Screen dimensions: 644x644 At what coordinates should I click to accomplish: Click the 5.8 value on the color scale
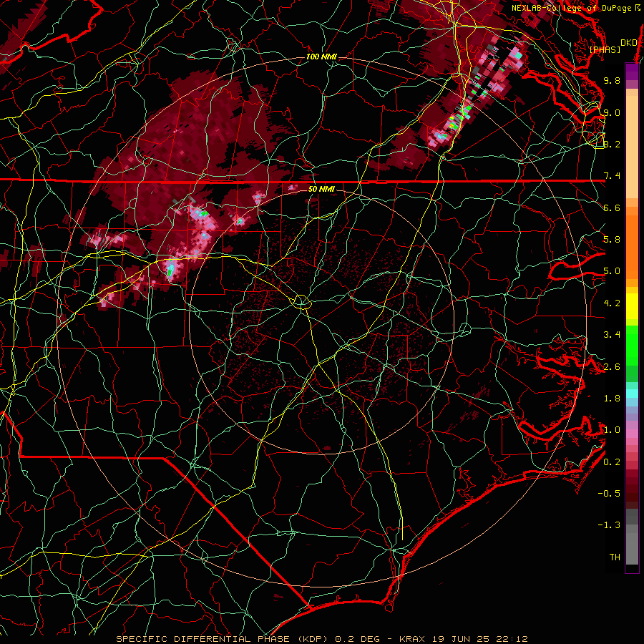[x=612, y=240]
